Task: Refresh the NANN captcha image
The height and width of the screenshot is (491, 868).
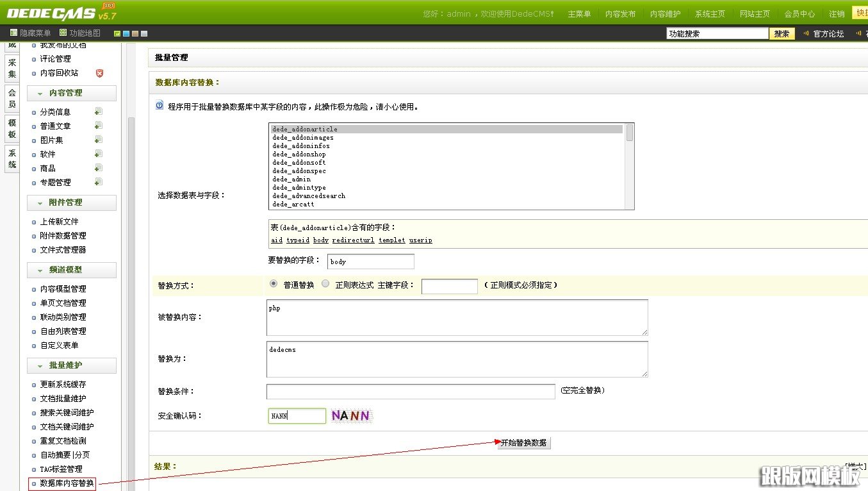Action: point(351,416)
